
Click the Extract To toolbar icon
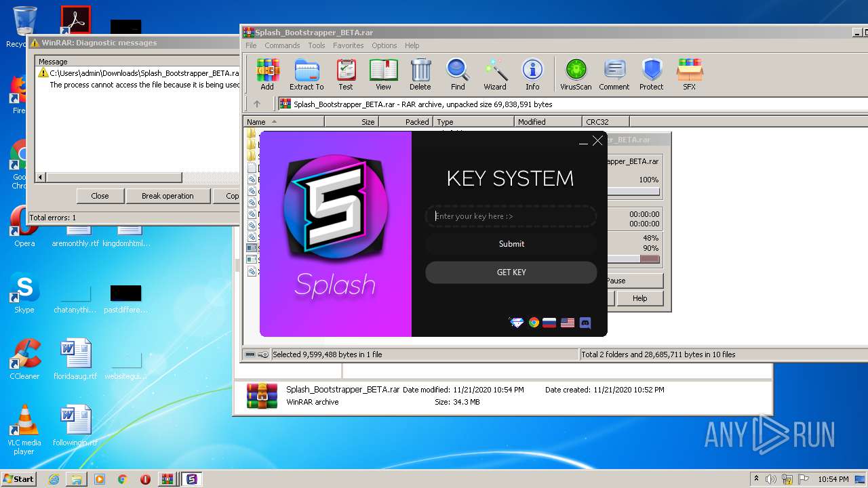(x=307, y=75)
